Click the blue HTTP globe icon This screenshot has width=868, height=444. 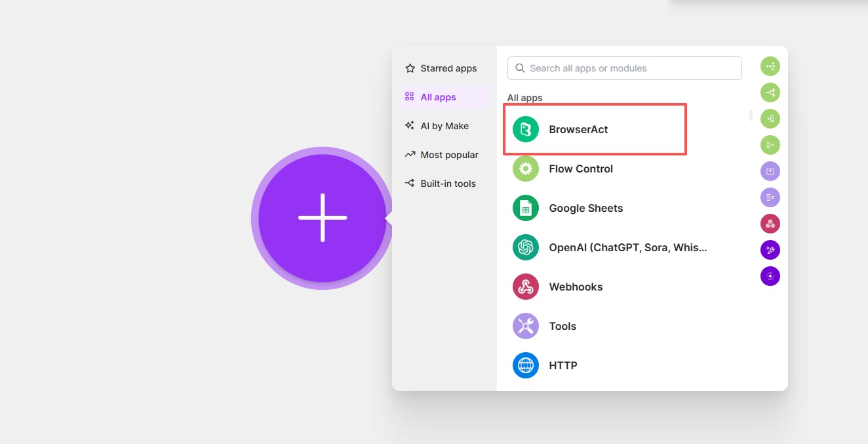pyautogui.click(x=525, y=365)
